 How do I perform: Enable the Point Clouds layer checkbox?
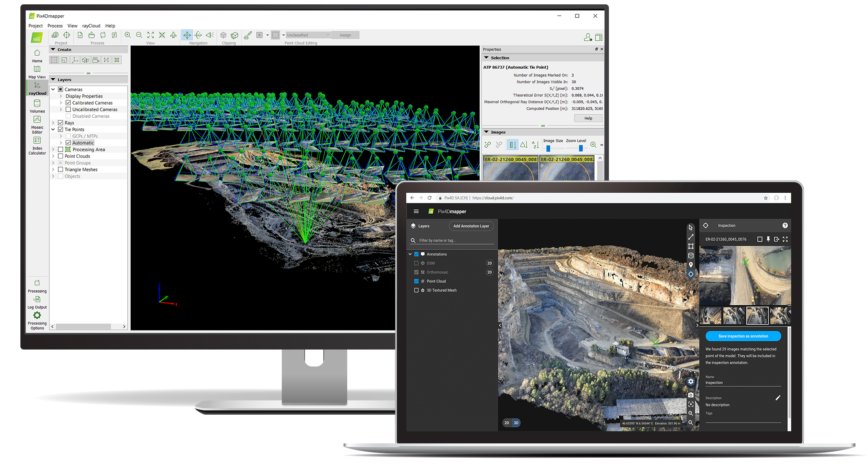coord(61,156)
